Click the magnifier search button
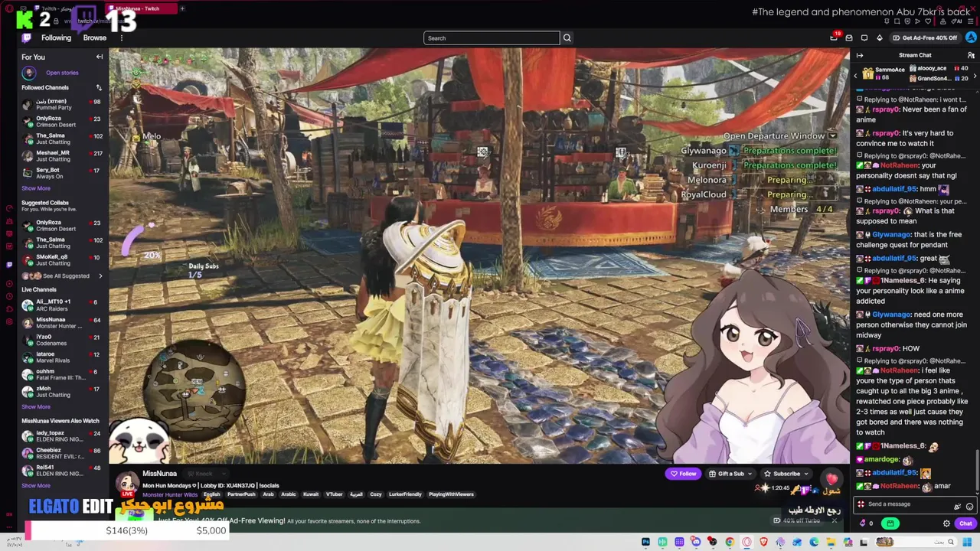Image resolution: width=980 pixels, height=551 pixels. [567, 37]
